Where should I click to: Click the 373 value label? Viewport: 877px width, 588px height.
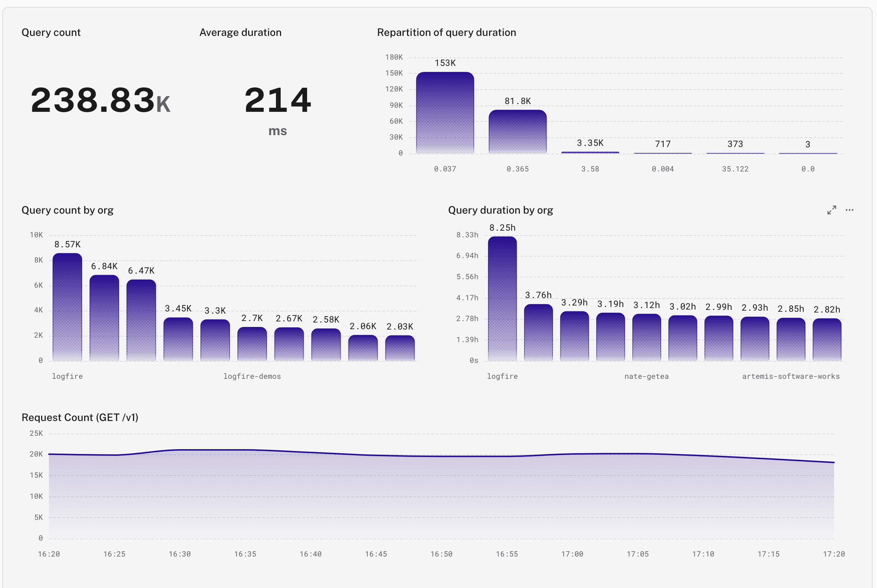click(x=735, y=144)
